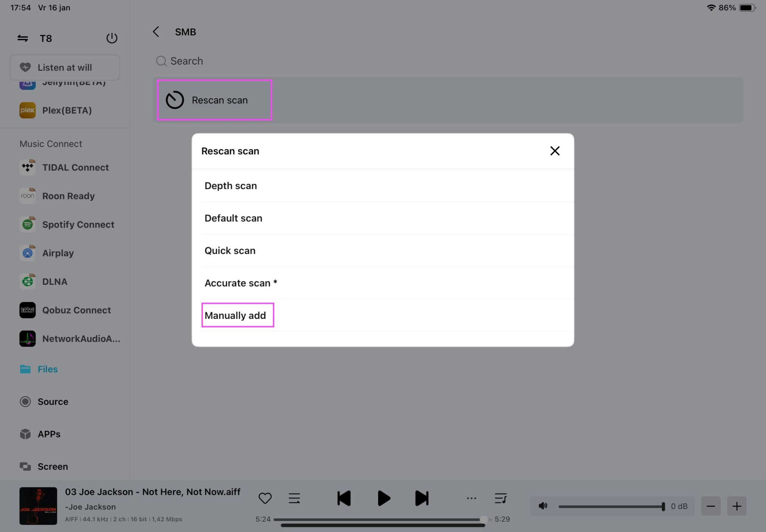Skip to next track
Image resolution: width=766 pixels, height=532 pixels.
tap(422, 498)
